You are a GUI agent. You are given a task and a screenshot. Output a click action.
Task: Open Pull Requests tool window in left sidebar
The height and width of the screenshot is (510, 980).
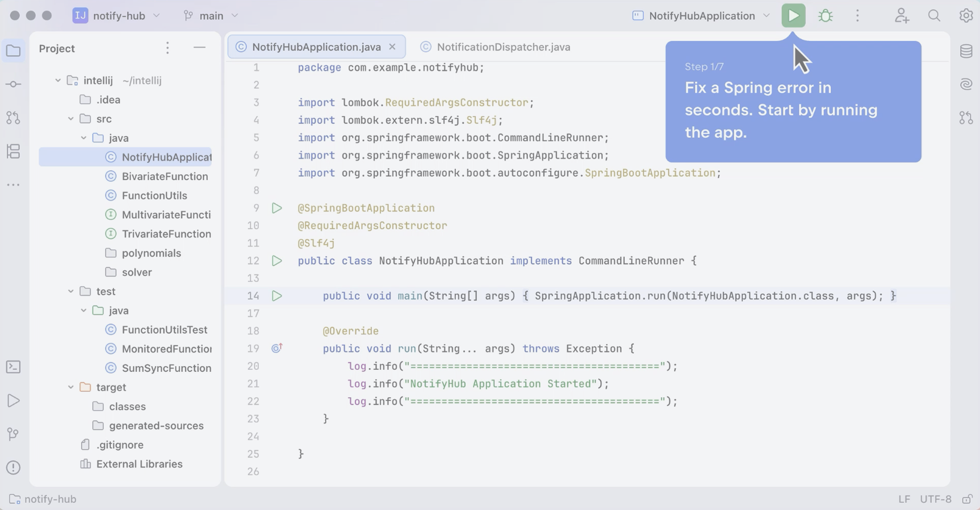(13, 118)
